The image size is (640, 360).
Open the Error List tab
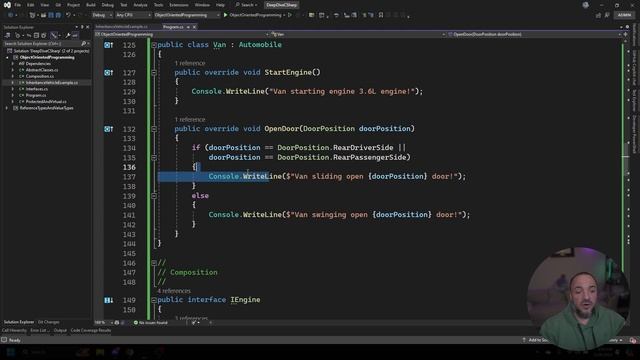pyautogui.click(x=40, y=331)
